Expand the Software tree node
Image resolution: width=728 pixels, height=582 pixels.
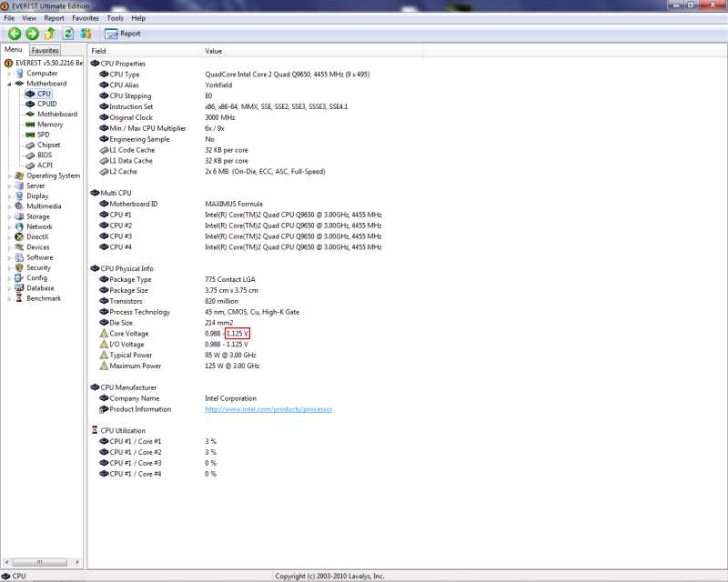coord(9,257)
